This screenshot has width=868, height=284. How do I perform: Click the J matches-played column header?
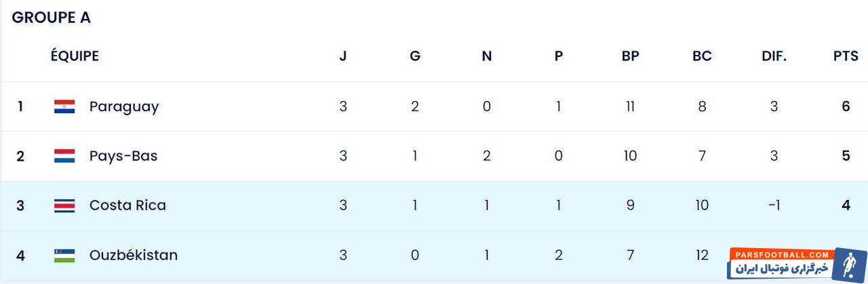[x=343, y=56]
